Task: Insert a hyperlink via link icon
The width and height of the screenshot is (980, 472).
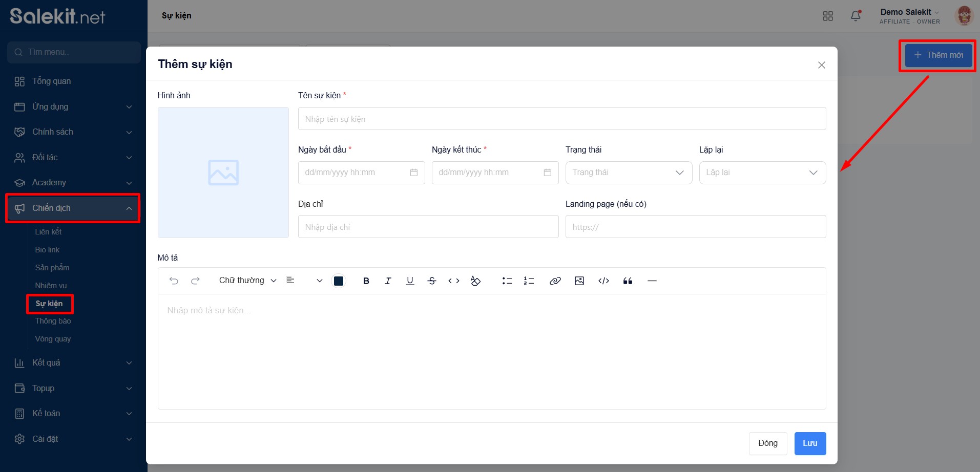Action: [x=555, y=281]
